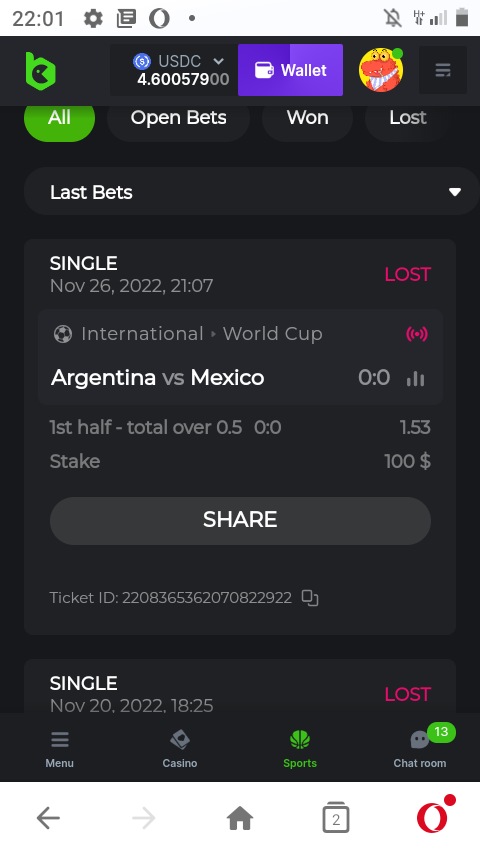Open the Chat room icon

(420, 748)
